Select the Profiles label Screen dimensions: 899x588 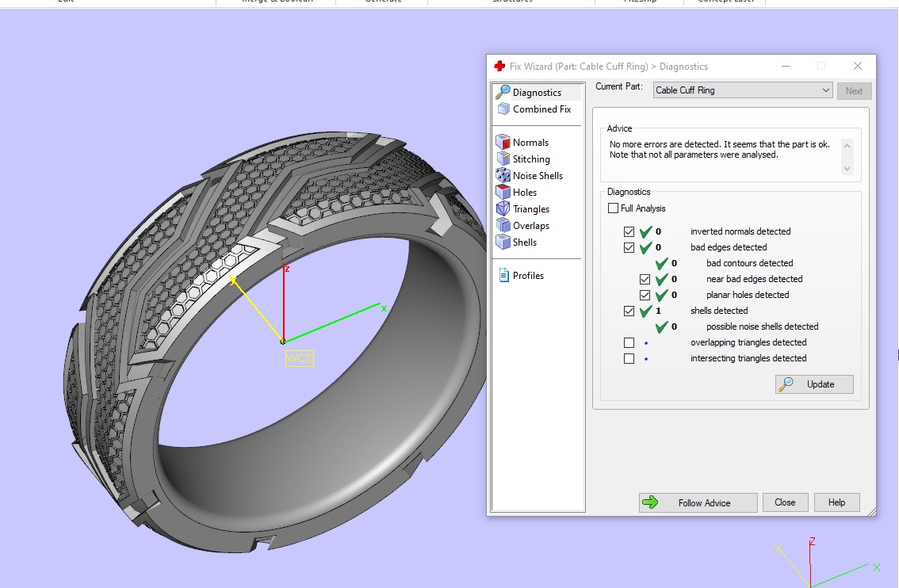click(x=528, y=275)
